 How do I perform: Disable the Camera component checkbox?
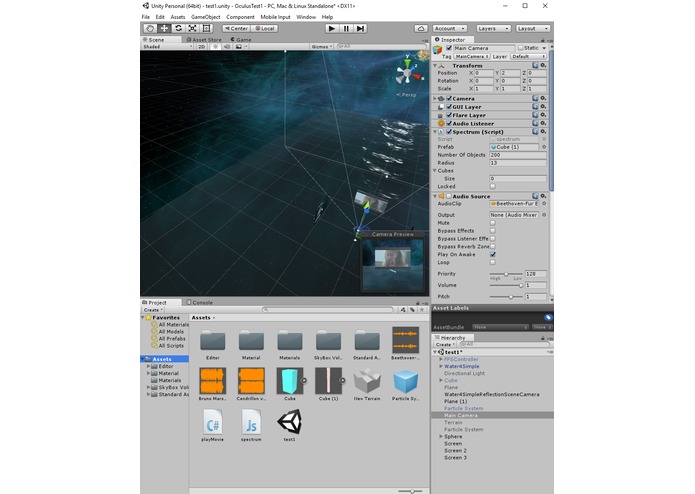pos(449,98)
